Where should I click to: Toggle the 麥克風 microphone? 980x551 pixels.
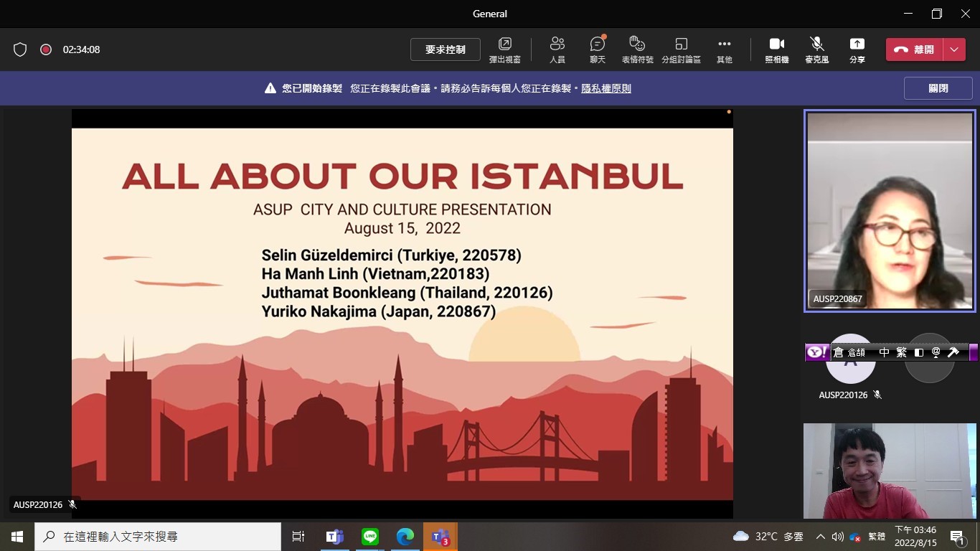tap(816, 50)
